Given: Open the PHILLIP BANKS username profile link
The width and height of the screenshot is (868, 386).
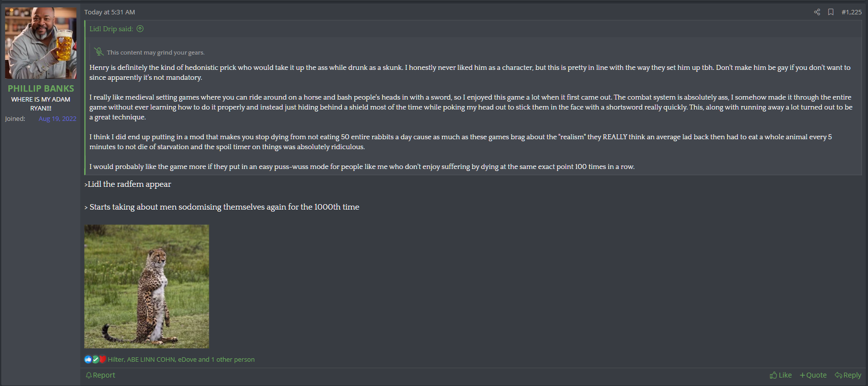Looking at the screenshot, I should coord(41,88).
